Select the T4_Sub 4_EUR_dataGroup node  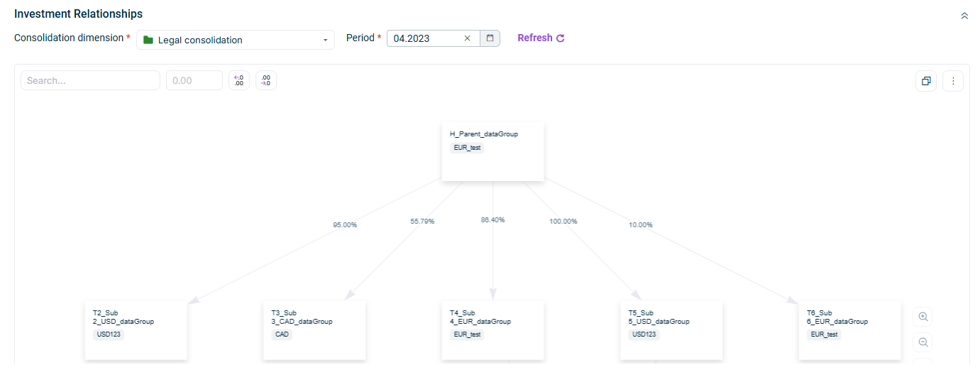(492, 330)
